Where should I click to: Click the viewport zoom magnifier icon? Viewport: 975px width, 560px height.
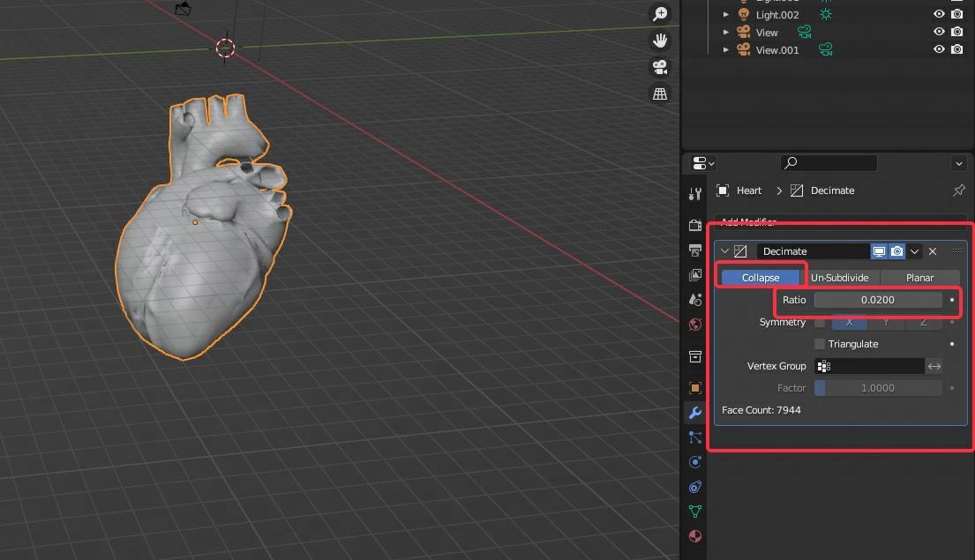pyautogui.click(x=660, y=14)
